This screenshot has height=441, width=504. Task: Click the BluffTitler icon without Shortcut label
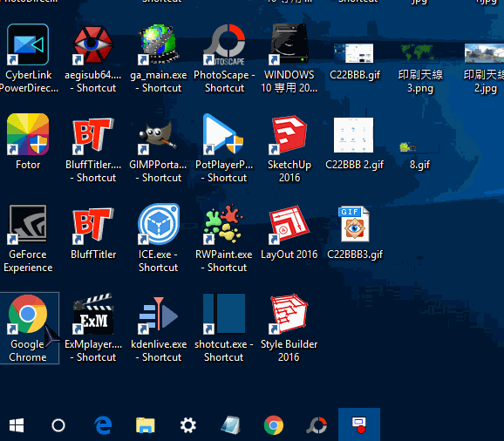tap(93, 225)
